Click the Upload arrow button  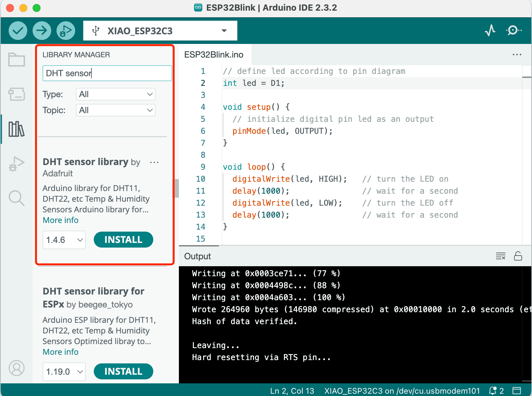click(x=42, y=31)
